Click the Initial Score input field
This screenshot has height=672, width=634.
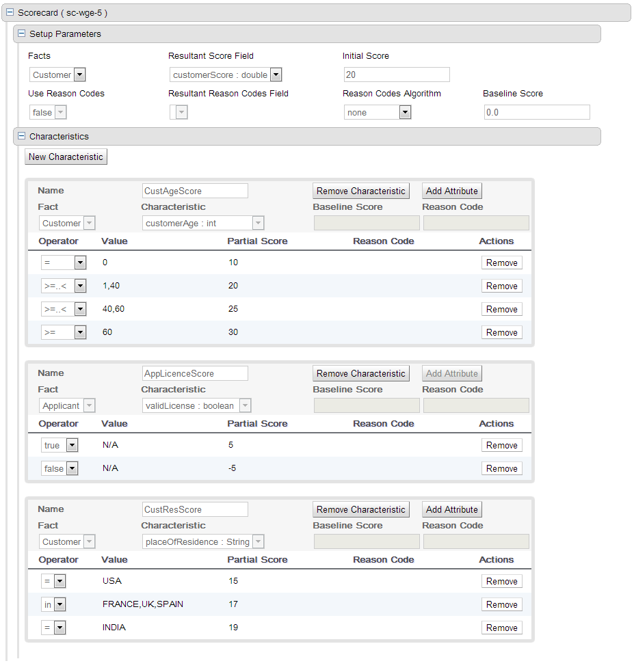[397, 75]
